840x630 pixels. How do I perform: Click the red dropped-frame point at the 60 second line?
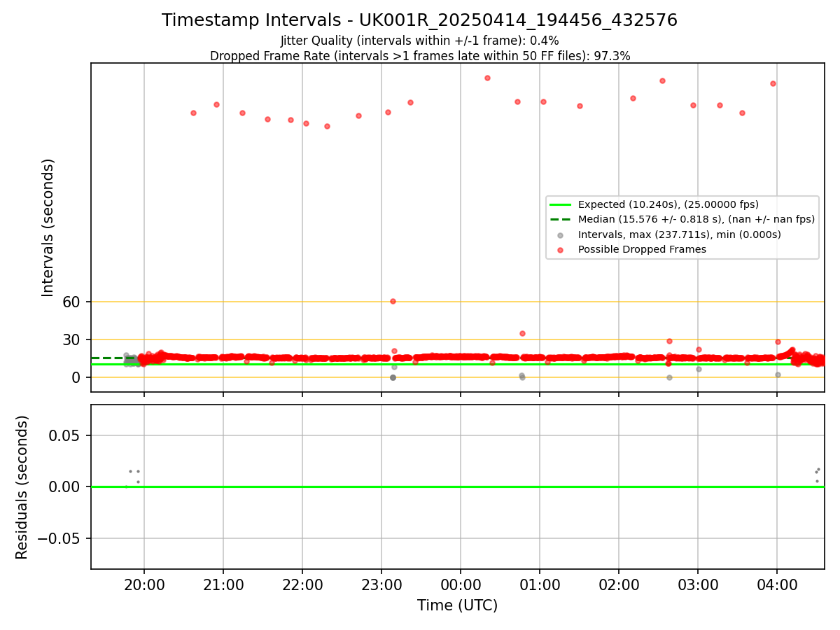tap(393, 301)
